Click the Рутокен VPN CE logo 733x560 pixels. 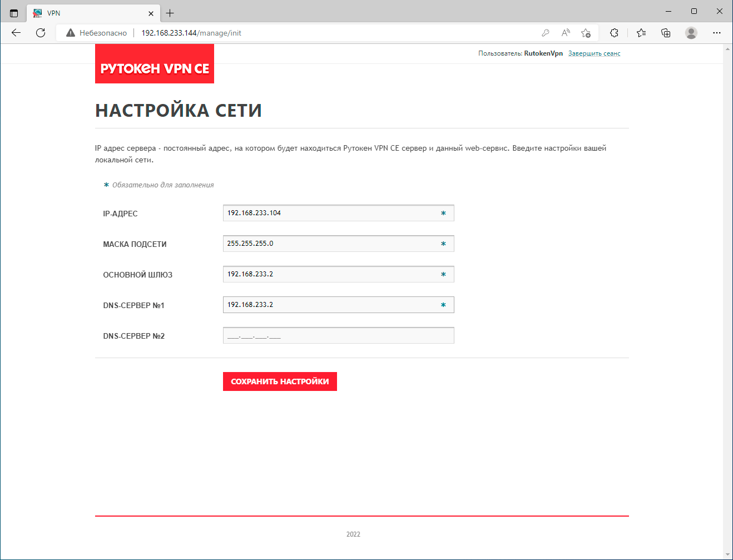pyautogui.click(x=155, y=64)
